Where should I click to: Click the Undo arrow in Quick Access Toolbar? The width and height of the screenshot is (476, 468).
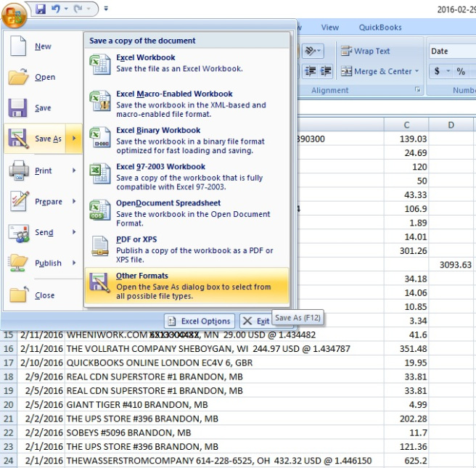[x=56, y=9]
